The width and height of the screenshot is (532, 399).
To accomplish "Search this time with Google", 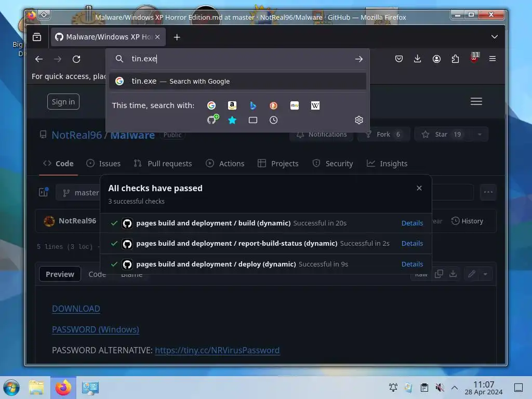I will (211, 105).
